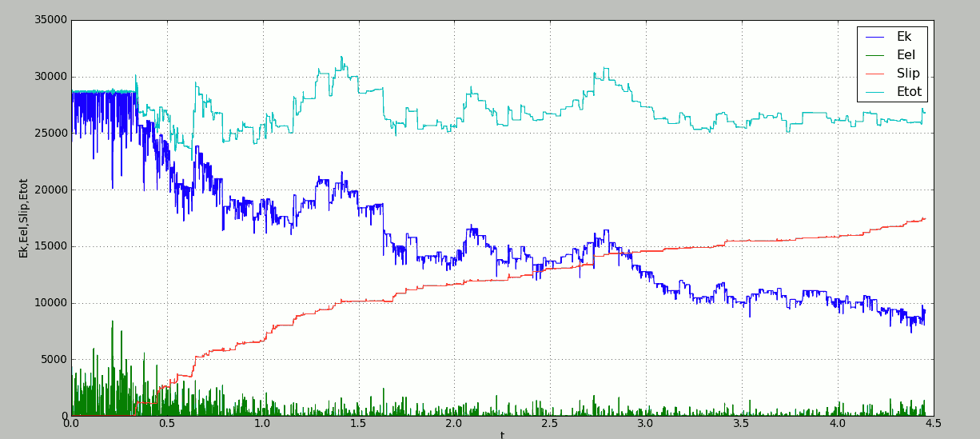The height and width of the screenshot is (439, 980).
Task: Click the y-axis tick 30000
Action: click(50, 77)
